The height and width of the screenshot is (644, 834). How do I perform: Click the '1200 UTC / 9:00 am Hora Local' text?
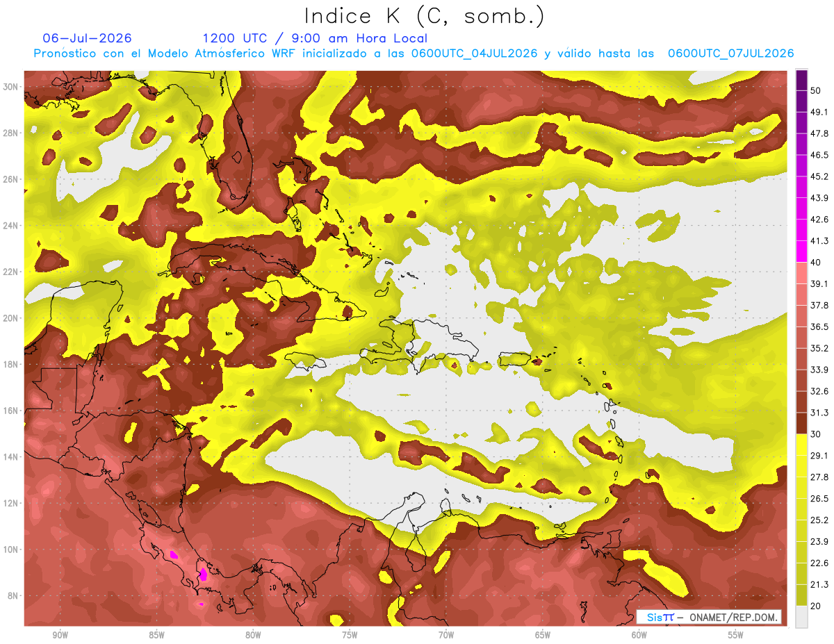[315, 38]
